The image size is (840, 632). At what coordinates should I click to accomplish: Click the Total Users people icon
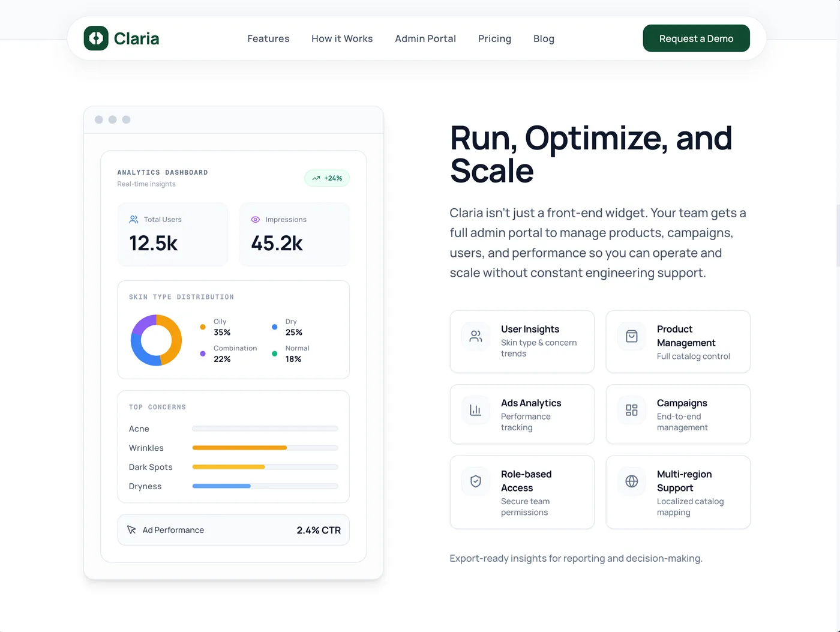(x=134, y=220)
